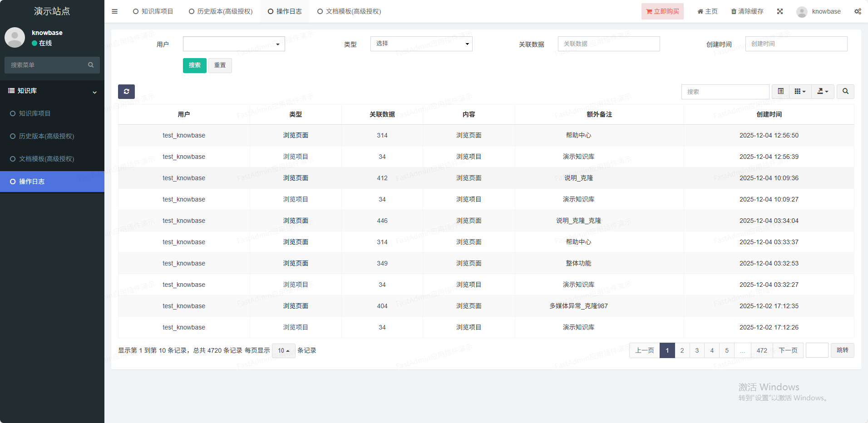The image size is (868, 423).
Task: Open the 用户 filter dropdown
Action: pyautogui.click(x=234, y=44)
